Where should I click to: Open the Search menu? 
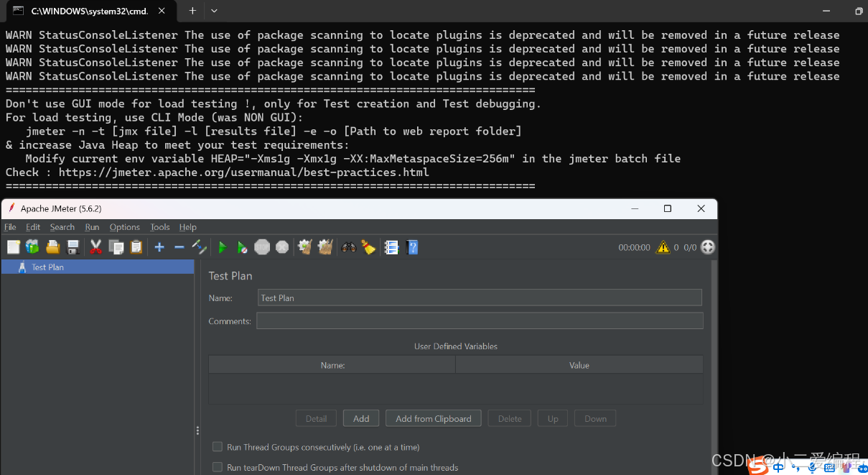[62, 227]
